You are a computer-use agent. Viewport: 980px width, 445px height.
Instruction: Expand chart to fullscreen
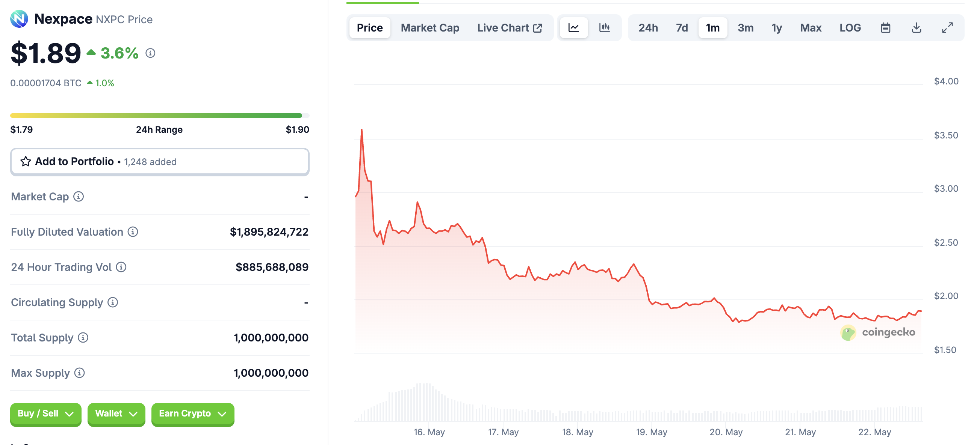point(947,28)
